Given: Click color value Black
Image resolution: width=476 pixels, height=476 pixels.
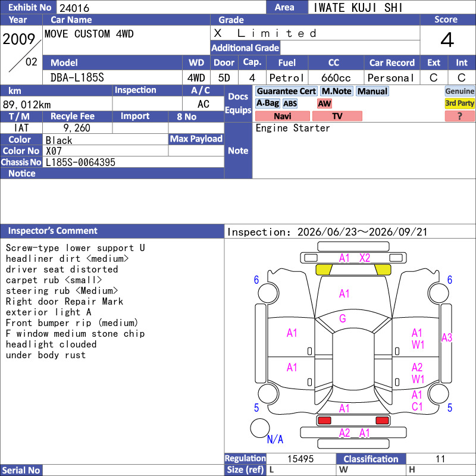Looking at the screenshot, I should coord(59,140).
